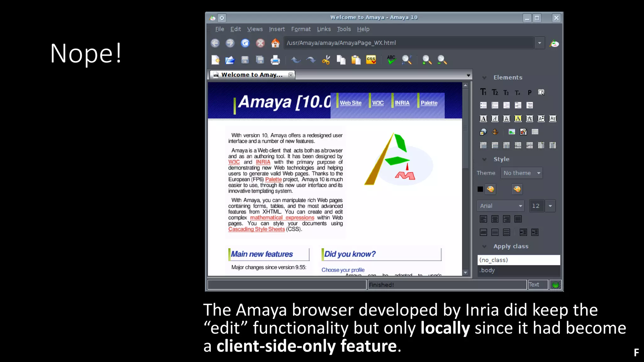The height and width of the screenshot is (362, 644).
Task: Collapse the Style panel
Action: pyautogui.click(x=484, y=159)
